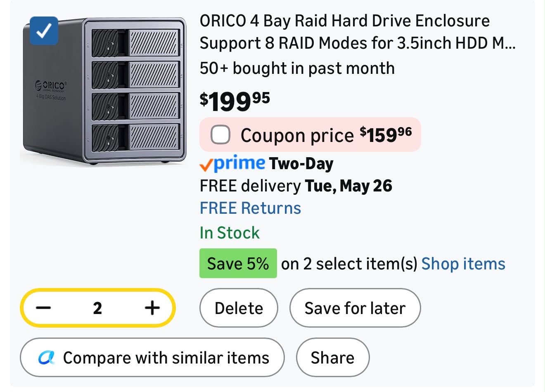Select the $199.95 price text

point(235,101)
